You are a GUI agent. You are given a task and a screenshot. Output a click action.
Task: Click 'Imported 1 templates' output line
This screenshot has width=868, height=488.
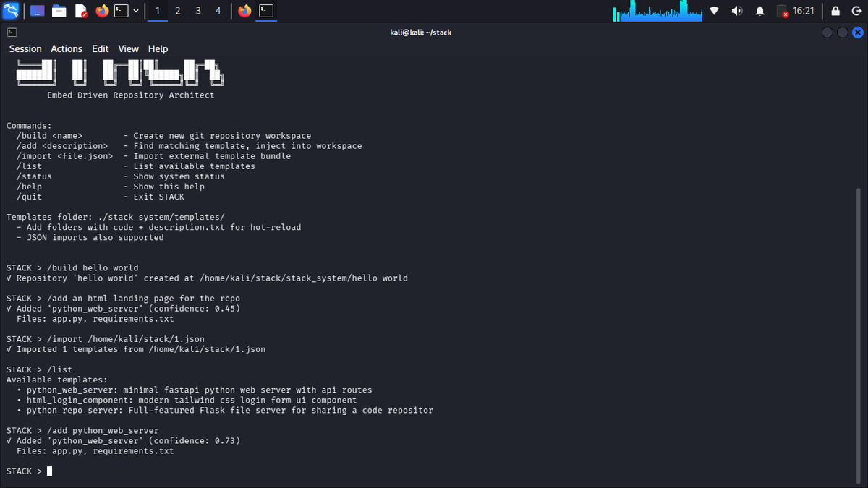pyautogui.click(x=136, y=348)
